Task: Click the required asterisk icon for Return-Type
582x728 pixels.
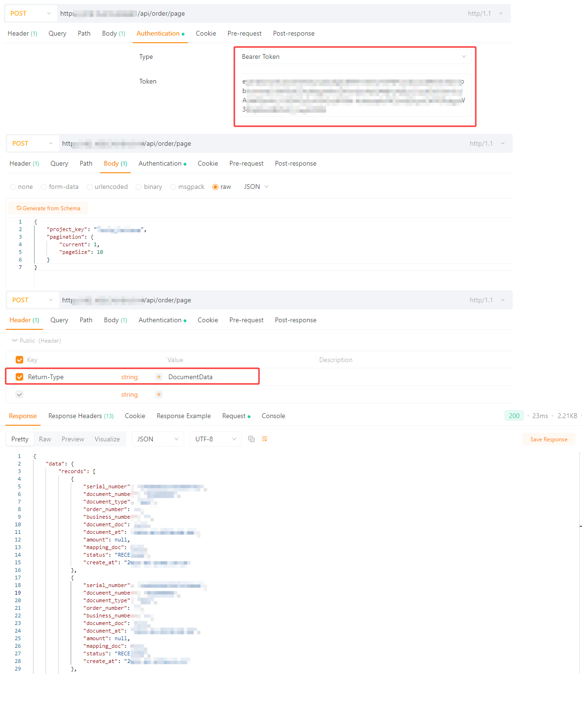Action: click(159, 377)
